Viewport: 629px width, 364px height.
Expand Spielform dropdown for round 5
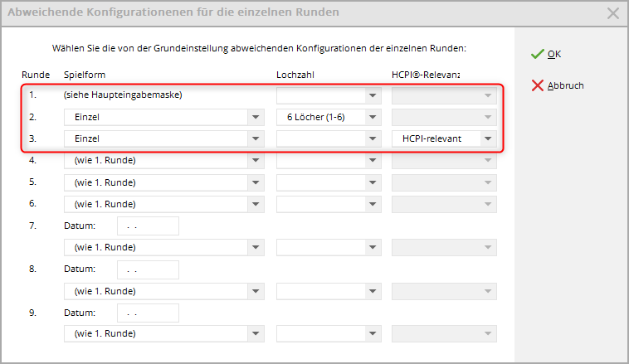(255, 182)
